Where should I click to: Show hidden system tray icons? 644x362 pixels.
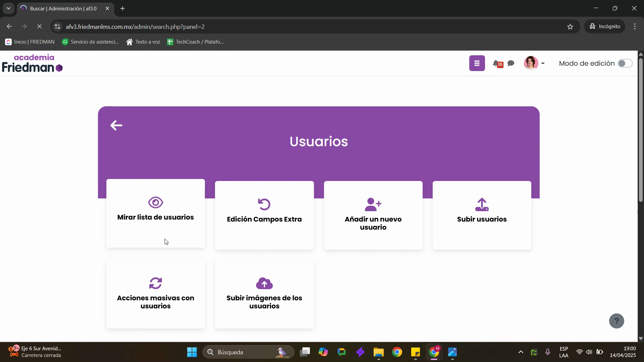(x=521, y=352)
